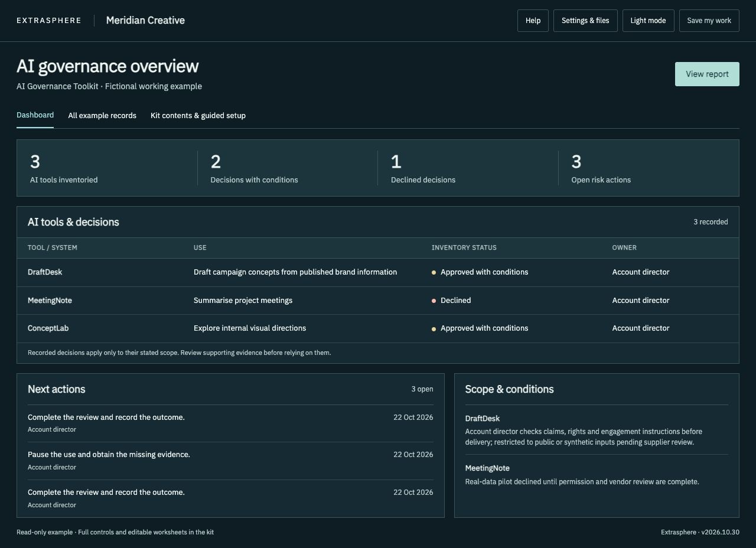Select the Open risk actions stat

pos(649,168)
